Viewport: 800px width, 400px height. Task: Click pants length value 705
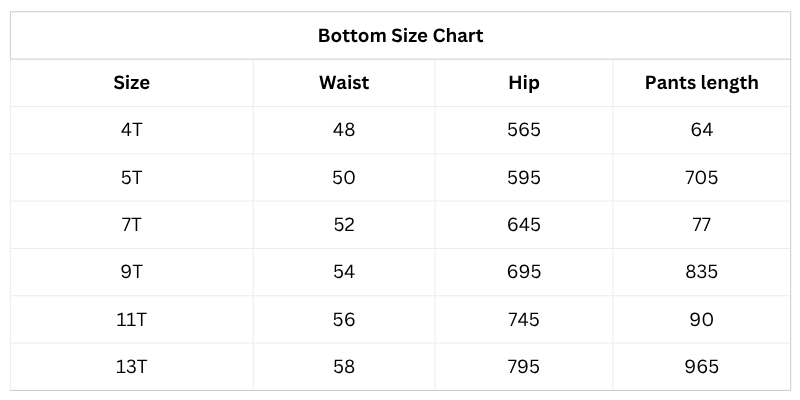point(701,178)
